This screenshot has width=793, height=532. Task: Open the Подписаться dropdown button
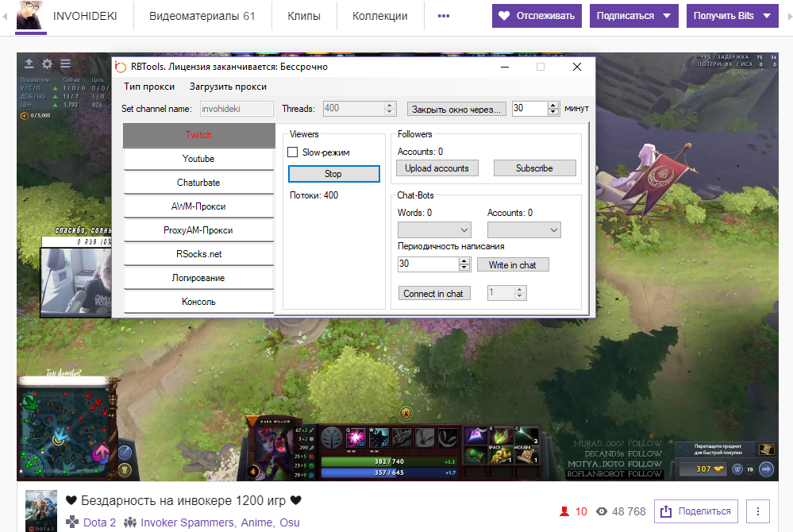point(633,16)
